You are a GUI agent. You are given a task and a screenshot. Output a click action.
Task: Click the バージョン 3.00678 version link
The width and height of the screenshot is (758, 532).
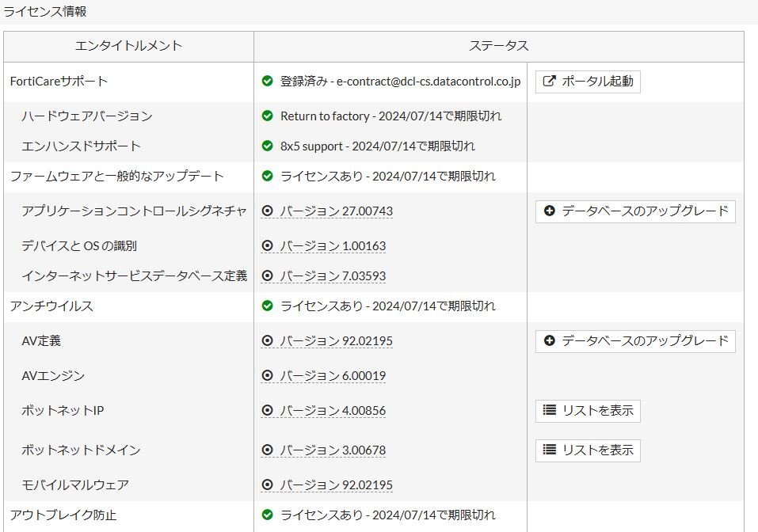coord(333,450)
